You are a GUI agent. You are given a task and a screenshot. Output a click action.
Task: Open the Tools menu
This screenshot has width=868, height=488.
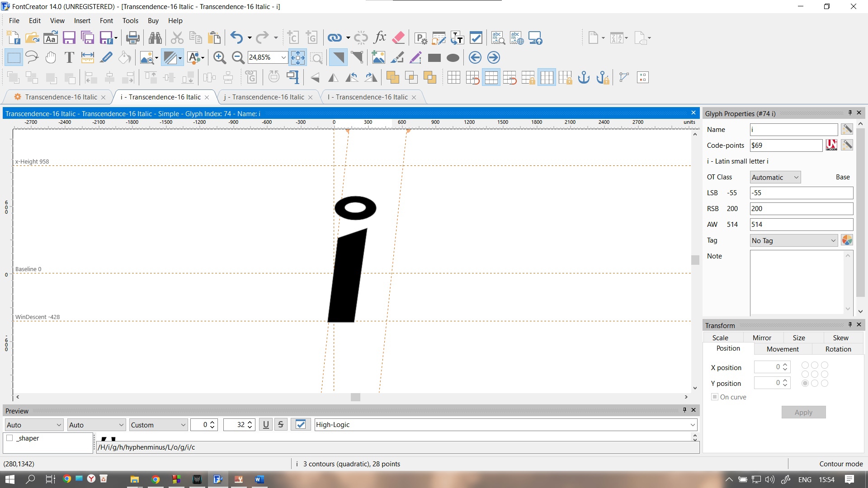(x=130, y=21)
